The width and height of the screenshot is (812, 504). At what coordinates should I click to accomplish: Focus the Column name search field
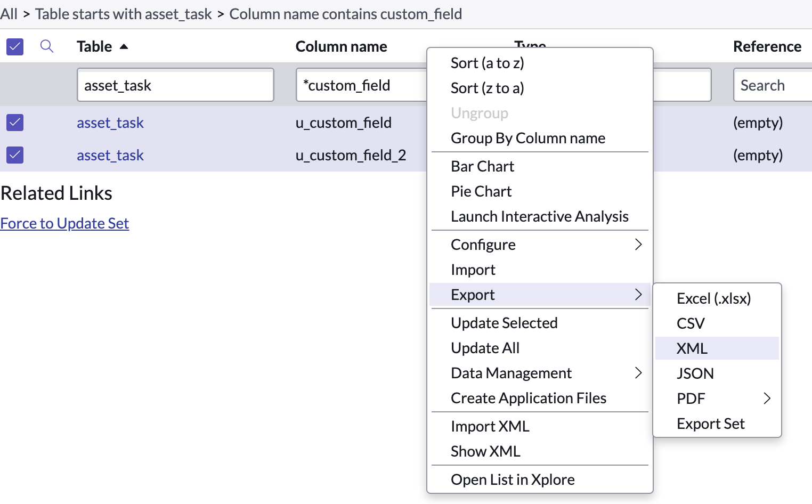362,85
